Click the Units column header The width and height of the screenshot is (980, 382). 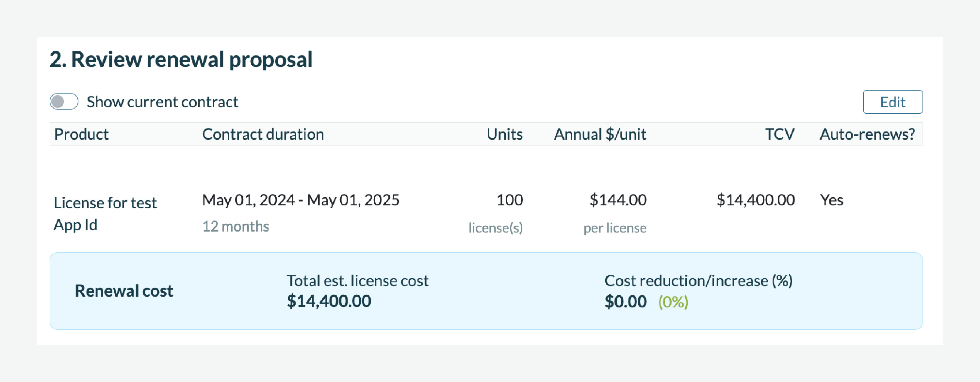pyautogui.click(x=504, y=134)
